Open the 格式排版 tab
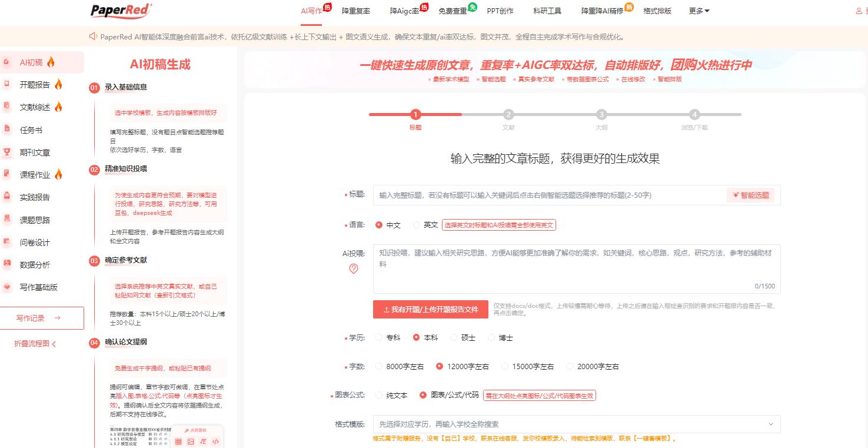This screenshot has height=448, width=868. coord(657,11)
